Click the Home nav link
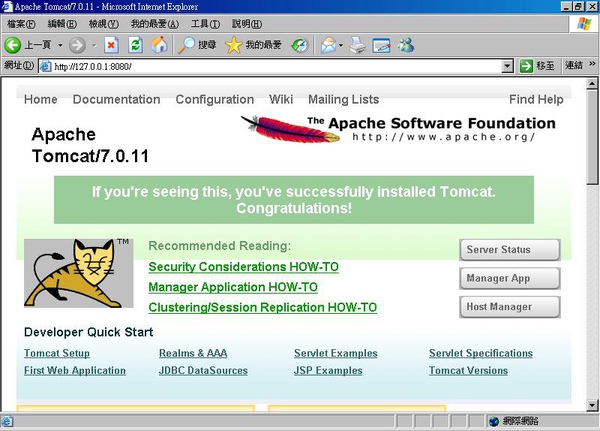 pos(41,100)
